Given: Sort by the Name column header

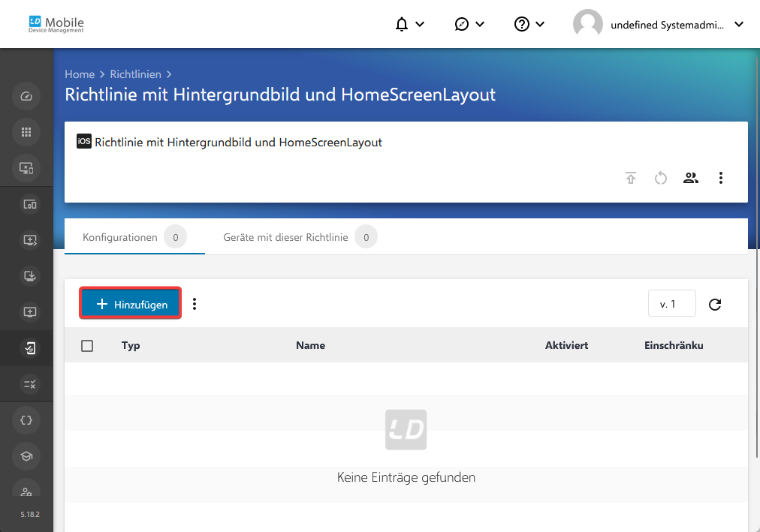Looking at the screenshot, I should click(311, 345).
